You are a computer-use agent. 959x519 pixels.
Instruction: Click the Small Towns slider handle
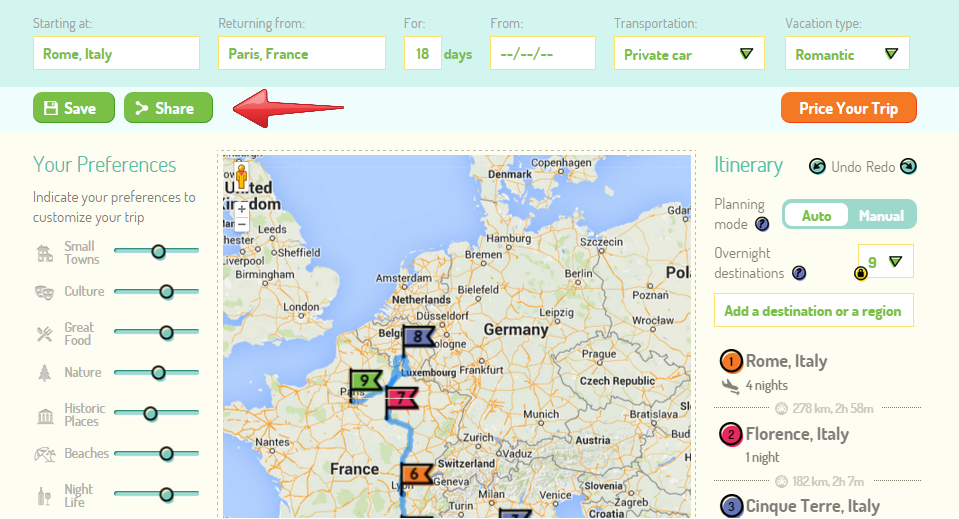click(x=158, y=251)
